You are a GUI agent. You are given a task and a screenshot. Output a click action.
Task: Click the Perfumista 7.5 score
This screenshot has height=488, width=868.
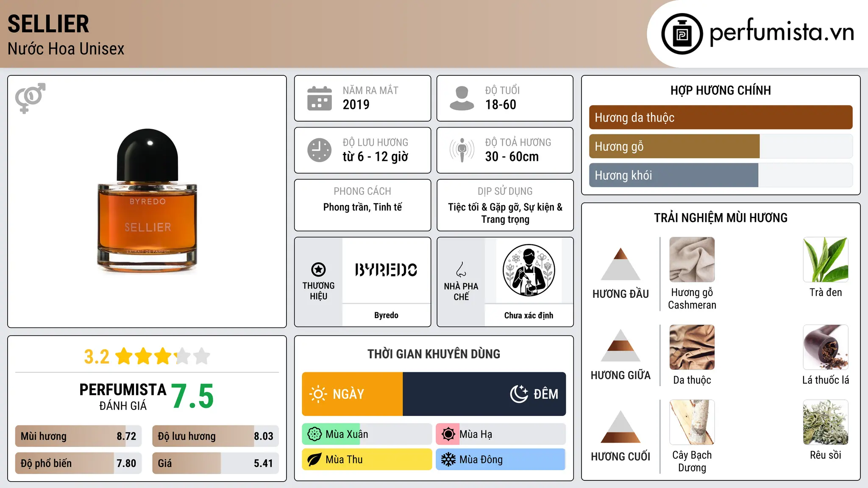tap(192, 396)
